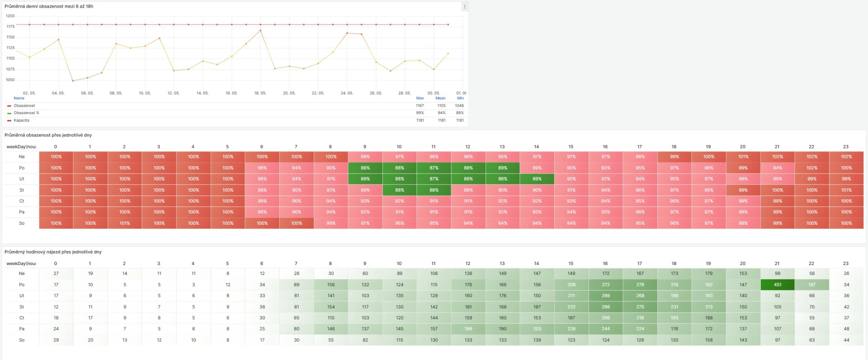The image size is (868, 360).
Task: Open the 'Průměrná obsazenost přes jednotlivé dny' panel title
Action: click(48, 135)
